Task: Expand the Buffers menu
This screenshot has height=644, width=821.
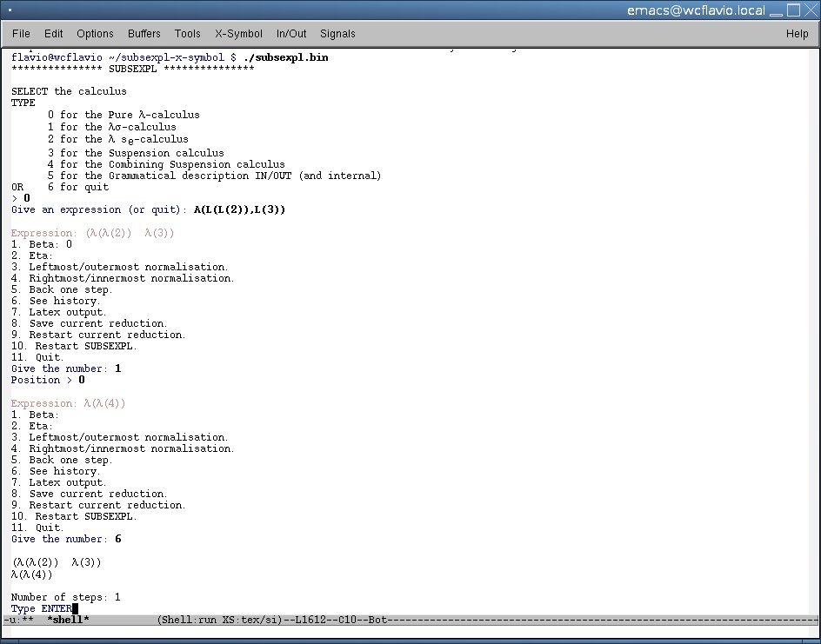Action: [144, 34]
